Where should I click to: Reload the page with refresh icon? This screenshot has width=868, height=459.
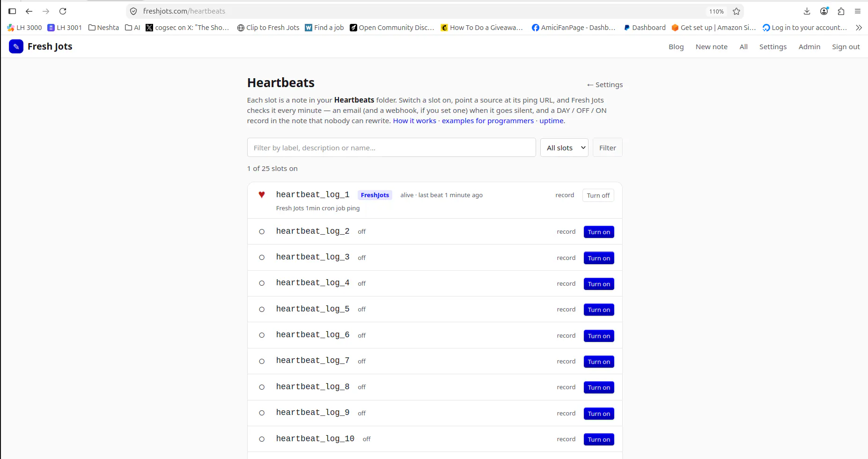pyautogui.click(x=63, y=11)
